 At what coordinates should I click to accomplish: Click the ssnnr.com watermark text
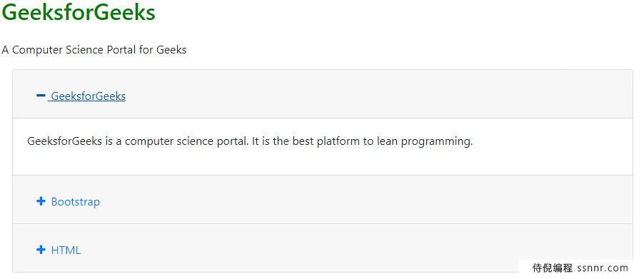pos(603,268)
